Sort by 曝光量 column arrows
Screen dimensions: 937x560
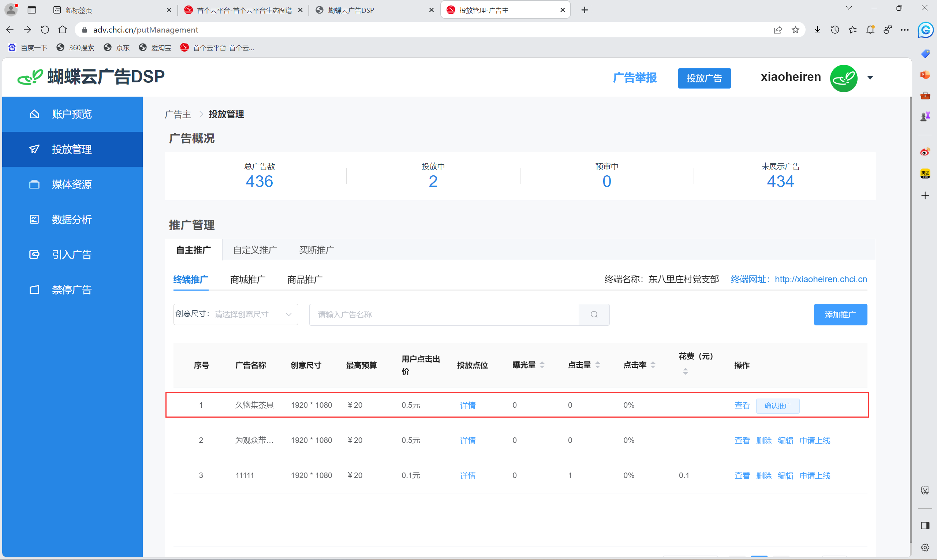(x=542, y=365)
